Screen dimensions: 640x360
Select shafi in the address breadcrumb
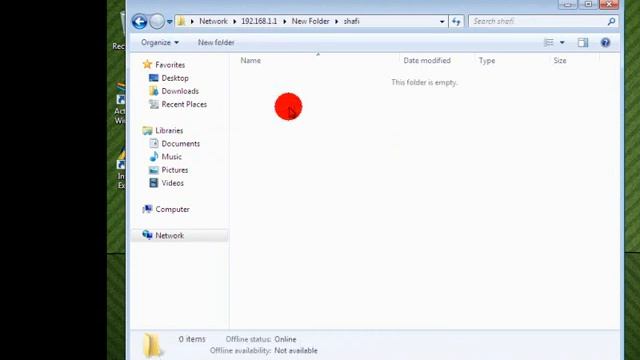click(x=351, y=21)
